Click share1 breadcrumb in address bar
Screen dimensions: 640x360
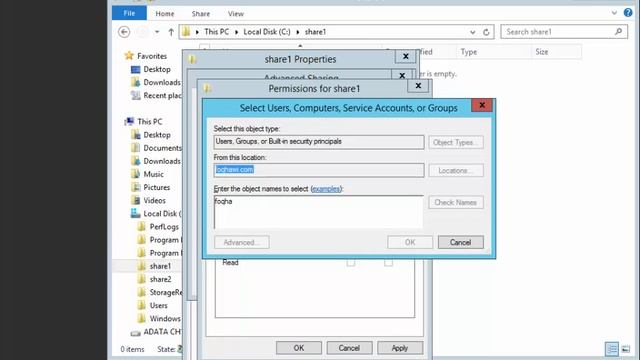(316, 32)
